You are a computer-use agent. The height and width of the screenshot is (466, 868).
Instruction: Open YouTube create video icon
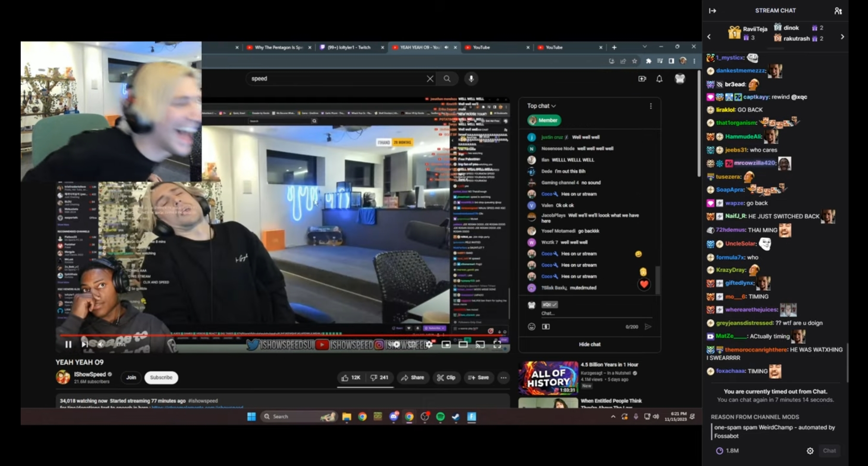tap(642, 79)
